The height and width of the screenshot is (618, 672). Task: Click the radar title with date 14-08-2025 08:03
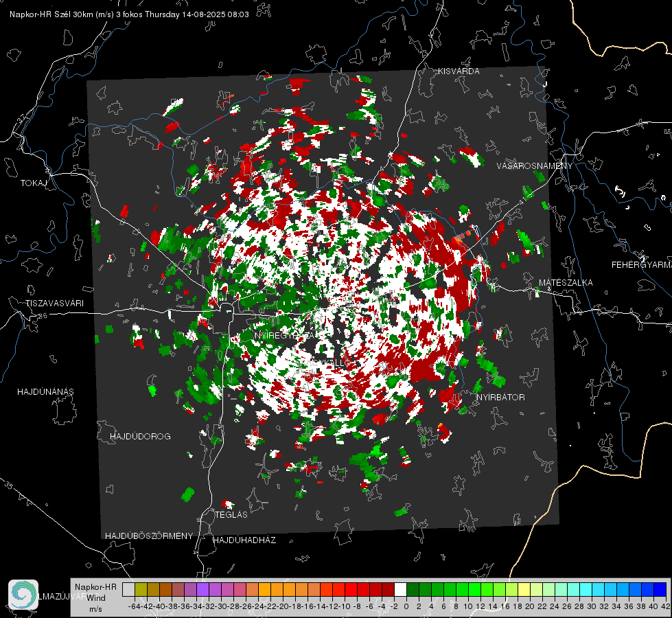[129, 14]
